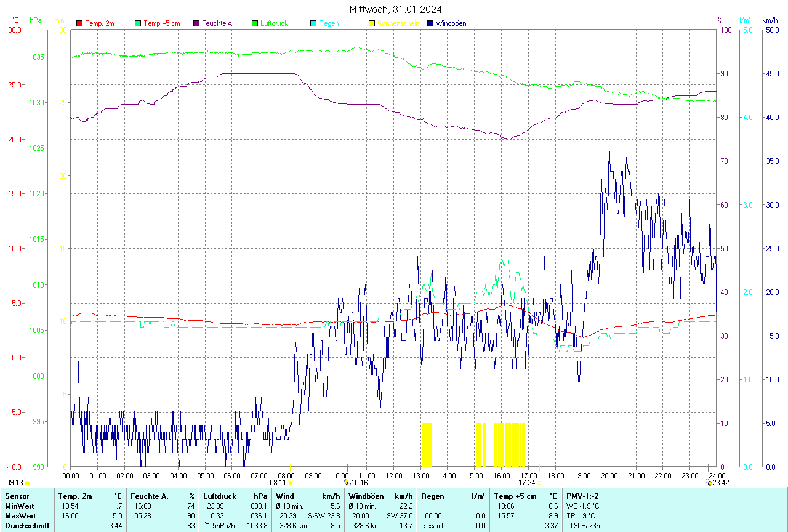The height and width of the screenshot is (532, 788).
Task: Click the Sensor header in the table
Action: [16, 496]
